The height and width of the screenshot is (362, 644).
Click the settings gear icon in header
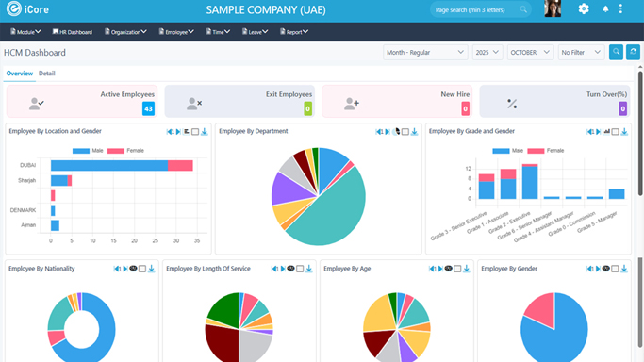(584, 8)
